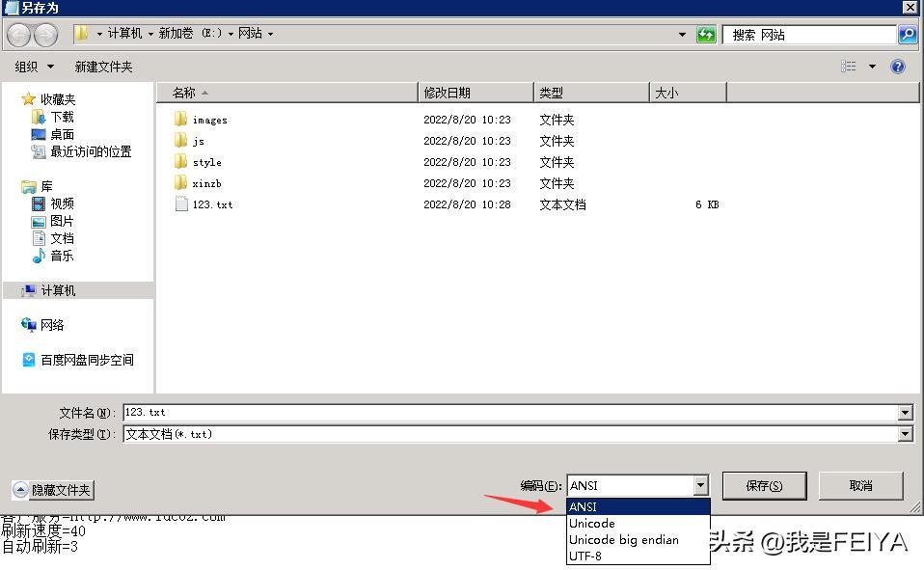924x570 pixels.
Task: Open the help question mark icon
Action: point(898,67)
